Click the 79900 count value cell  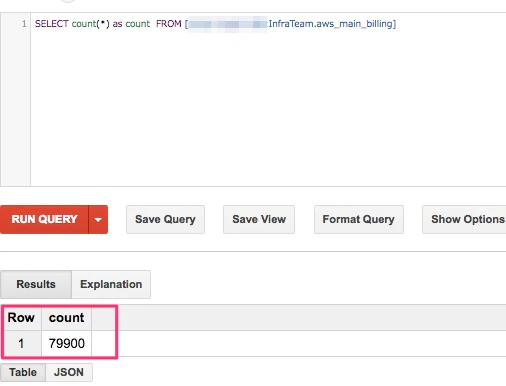[x=67, y=343]
